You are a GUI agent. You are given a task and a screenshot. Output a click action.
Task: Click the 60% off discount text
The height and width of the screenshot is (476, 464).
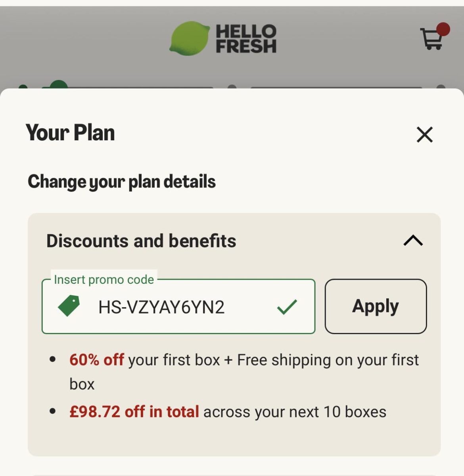tap(96, 360)
